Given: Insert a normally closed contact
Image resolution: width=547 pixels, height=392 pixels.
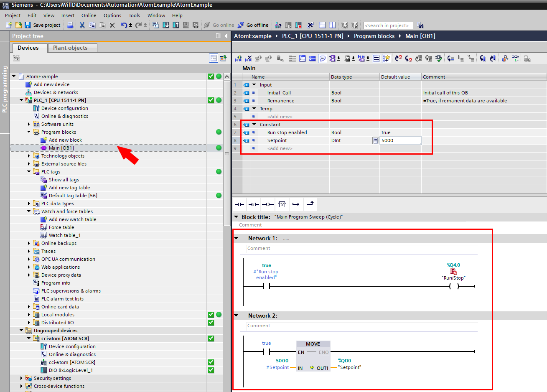Looking at the screenshot, I should coord(254,204).
